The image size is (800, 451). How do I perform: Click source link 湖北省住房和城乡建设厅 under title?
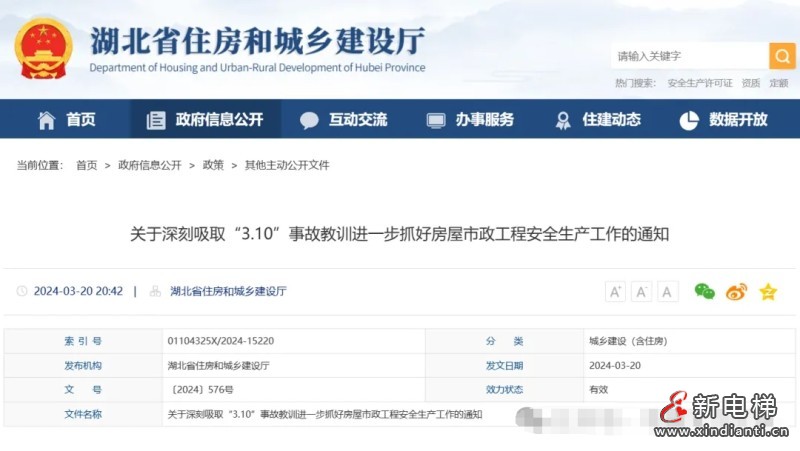(x=228, y=291)
